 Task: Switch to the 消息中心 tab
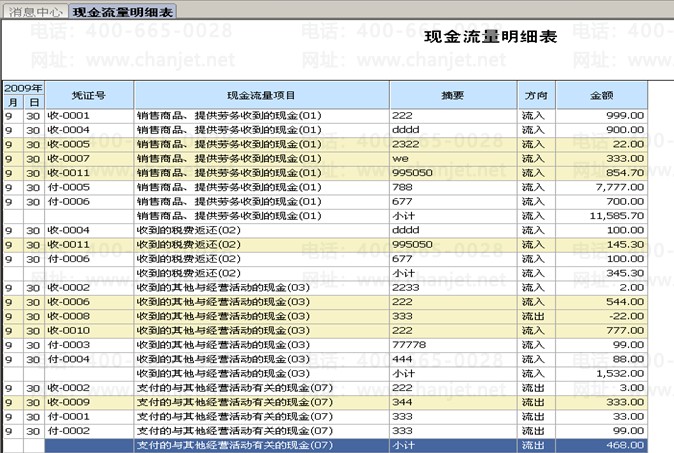(35, 12)
